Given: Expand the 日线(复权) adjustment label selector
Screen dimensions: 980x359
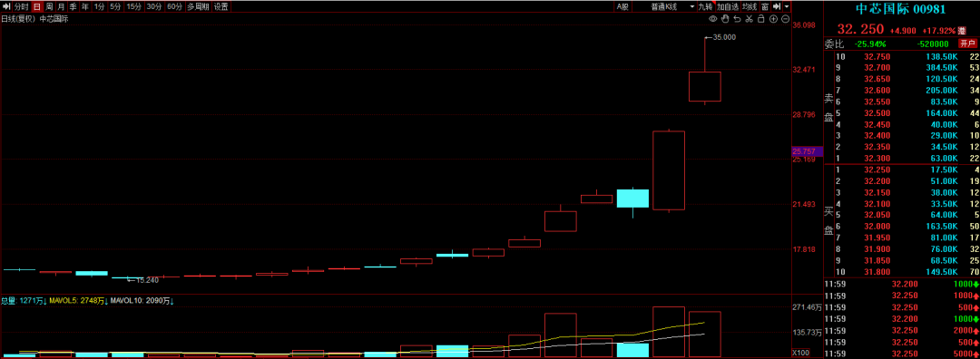Looking at the screenshot, I should tap(17, 19).
